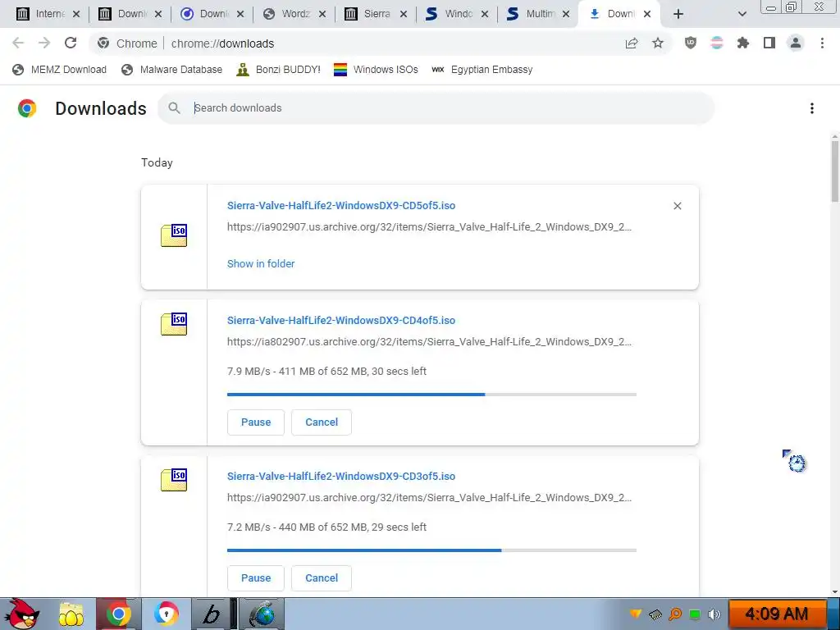Open the Extensions puzzle piece menu

[x=743, y=43]
